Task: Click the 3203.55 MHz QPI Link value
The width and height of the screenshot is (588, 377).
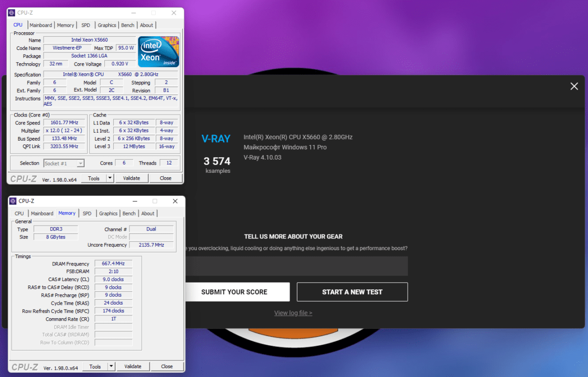Action: [x=65, y=146]
